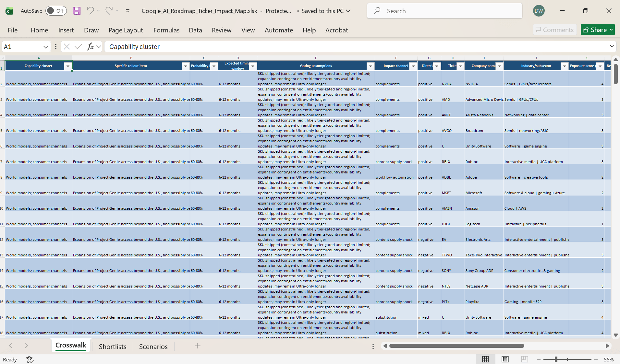This screenshot has height=364, width=620.
Task: Switch to the Scenarios sheet tab
Action: (153, 346)
